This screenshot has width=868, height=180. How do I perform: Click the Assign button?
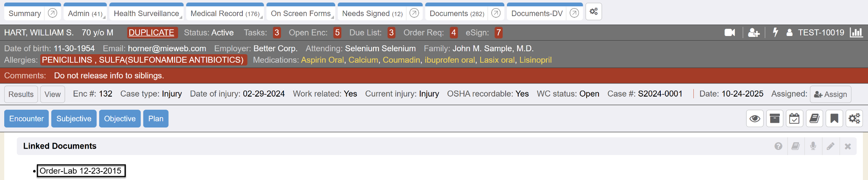(x=830, y=94)
